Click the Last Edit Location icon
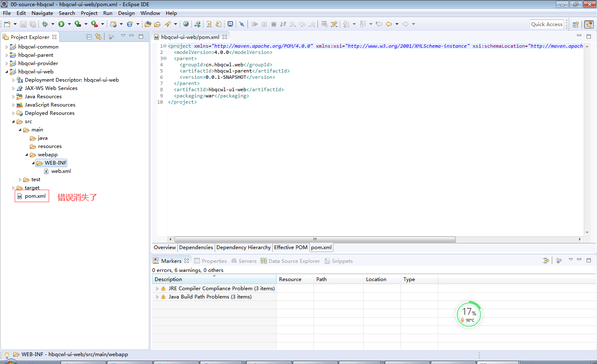The image size is (597, 364). click(379, 24)
